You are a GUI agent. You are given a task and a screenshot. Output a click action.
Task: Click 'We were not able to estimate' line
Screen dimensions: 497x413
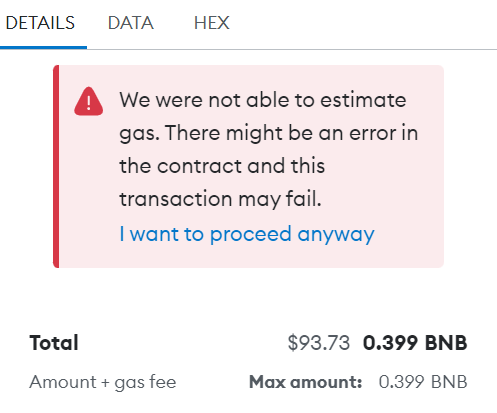263,100
